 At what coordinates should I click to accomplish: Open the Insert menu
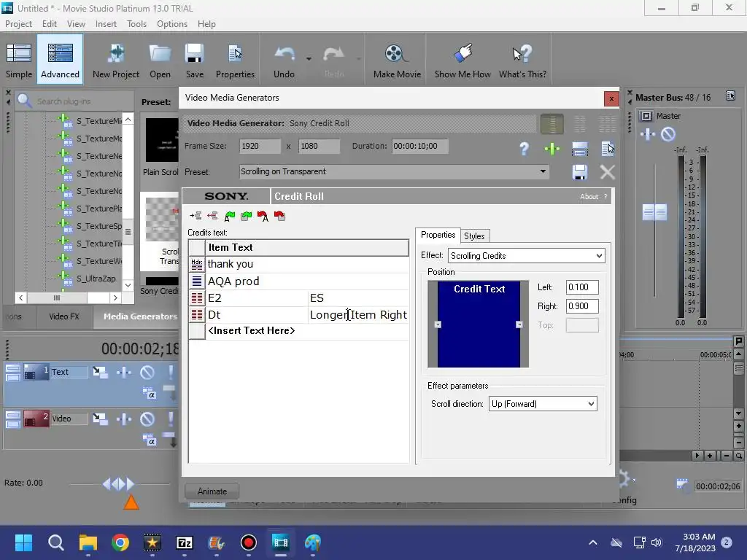pyautogui.click(x=106, y=24)
